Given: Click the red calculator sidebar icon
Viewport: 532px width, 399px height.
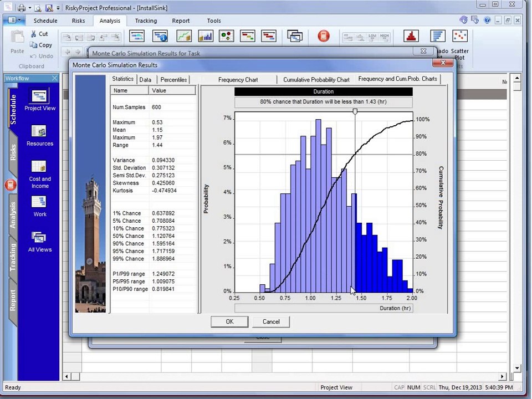Looking at the screenshot, I should click(11, 185).
